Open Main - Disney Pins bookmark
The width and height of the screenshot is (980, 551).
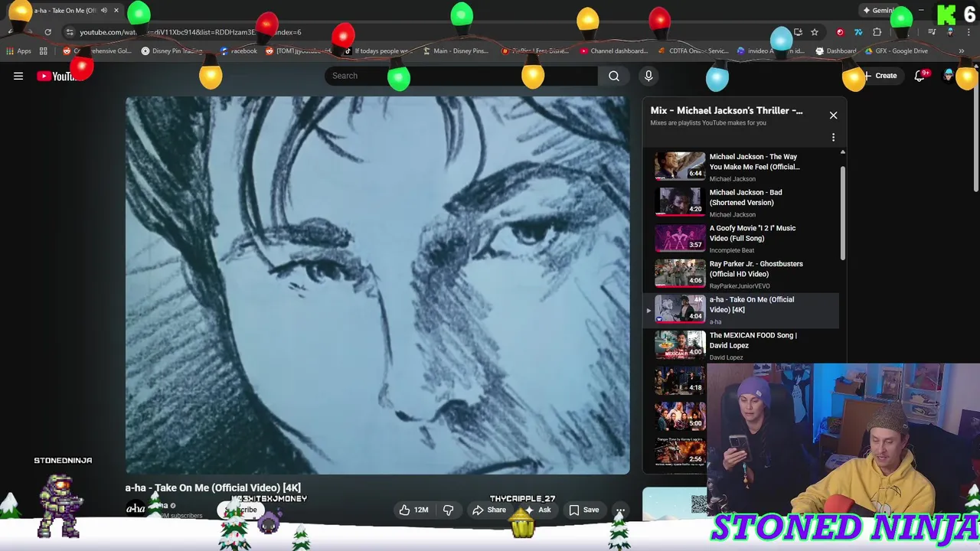click(455, 51)
